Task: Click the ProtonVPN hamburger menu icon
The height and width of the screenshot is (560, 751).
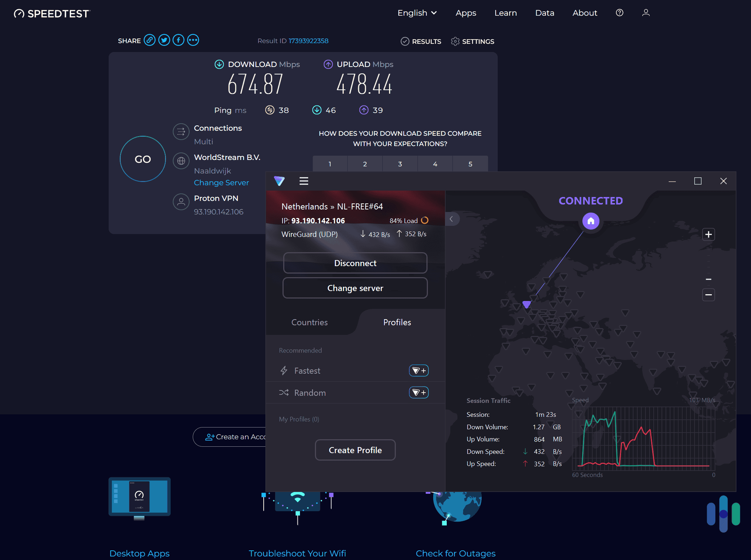Action: (x=304, y=181)
